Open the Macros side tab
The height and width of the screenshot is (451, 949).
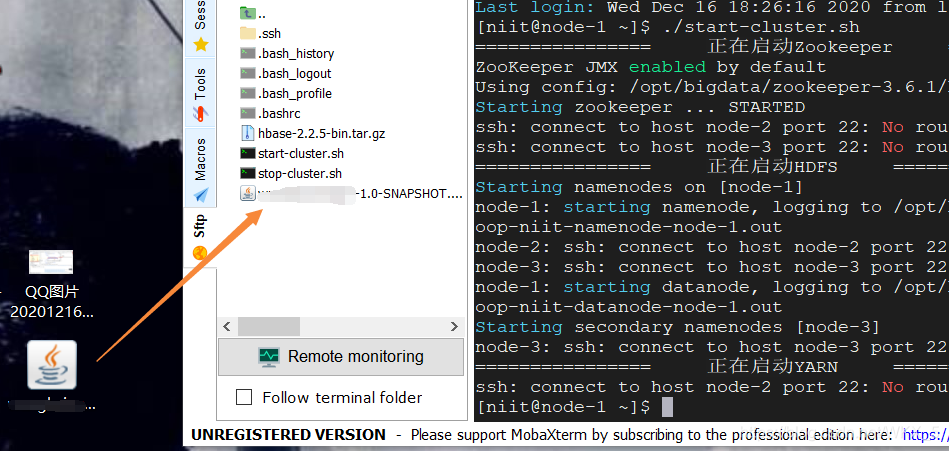(x=200, y=168)
